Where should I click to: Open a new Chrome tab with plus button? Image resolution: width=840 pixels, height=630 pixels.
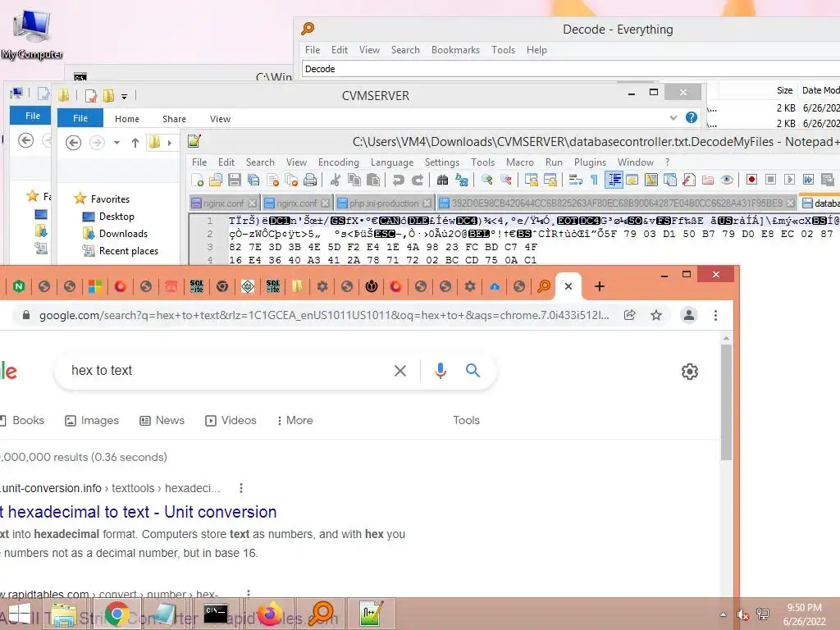coord(600,286)
